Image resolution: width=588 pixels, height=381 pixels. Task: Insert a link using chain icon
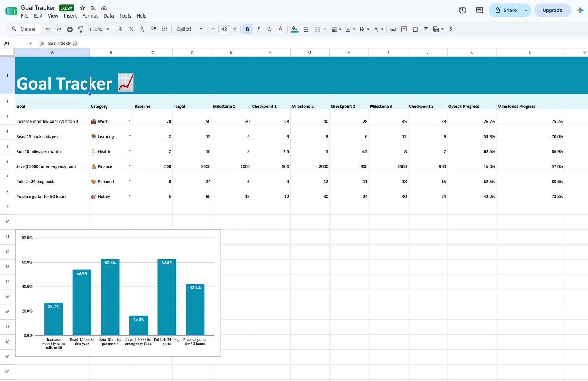pos(393,29)
